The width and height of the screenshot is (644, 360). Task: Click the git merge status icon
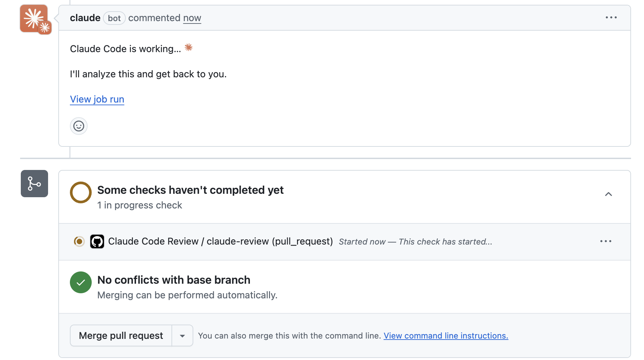(34, 184)
